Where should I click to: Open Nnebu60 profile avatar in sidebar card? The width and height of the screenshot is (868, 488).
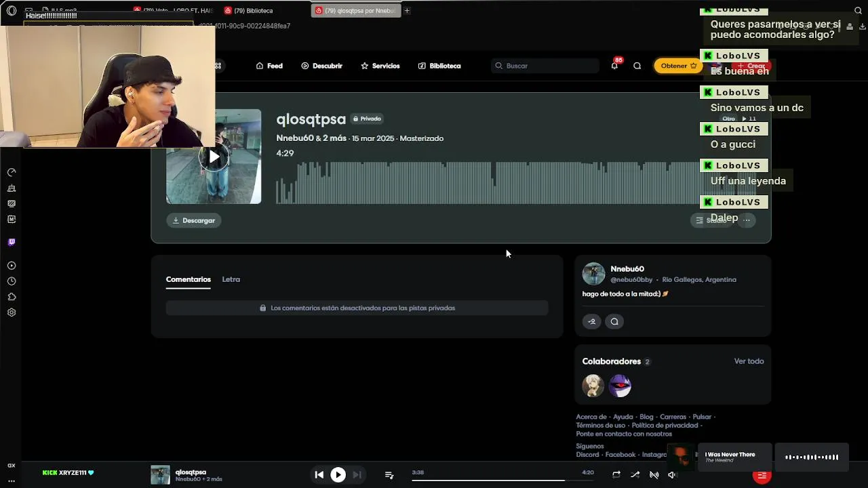click(x=593, y=274)
